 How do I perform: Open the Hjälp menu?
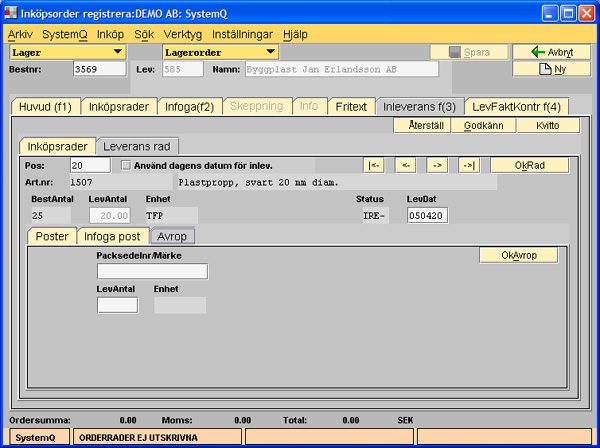[x=295, y=34]
